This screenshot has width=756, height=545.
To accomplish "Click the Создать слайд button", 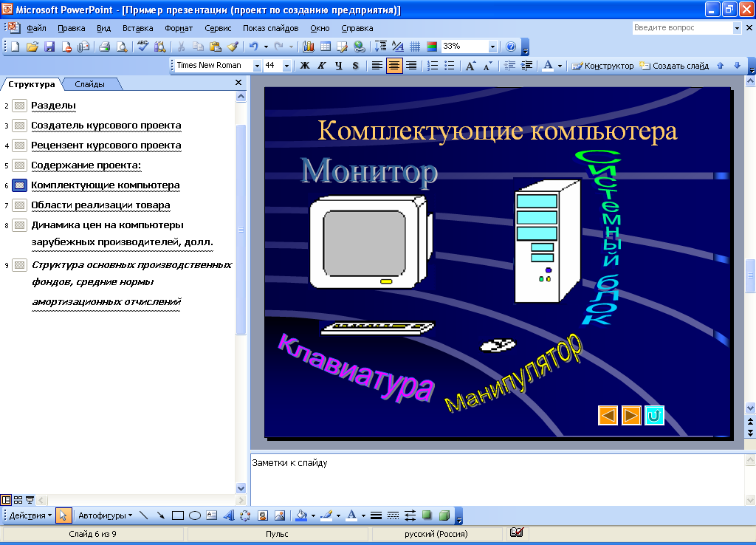I will click(x=674, y=66).
